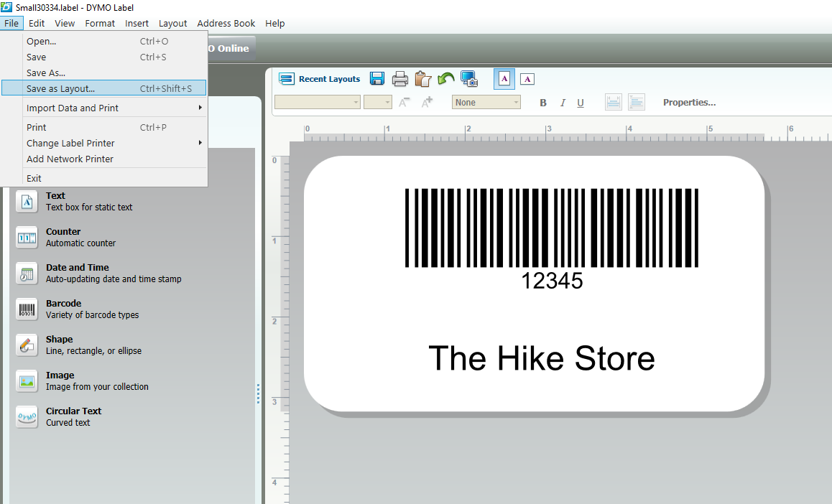Image resolution: width=832 pixels, height=504 pixels.
Task: Select The Hike Store text on label
Action: click(541, 358)
